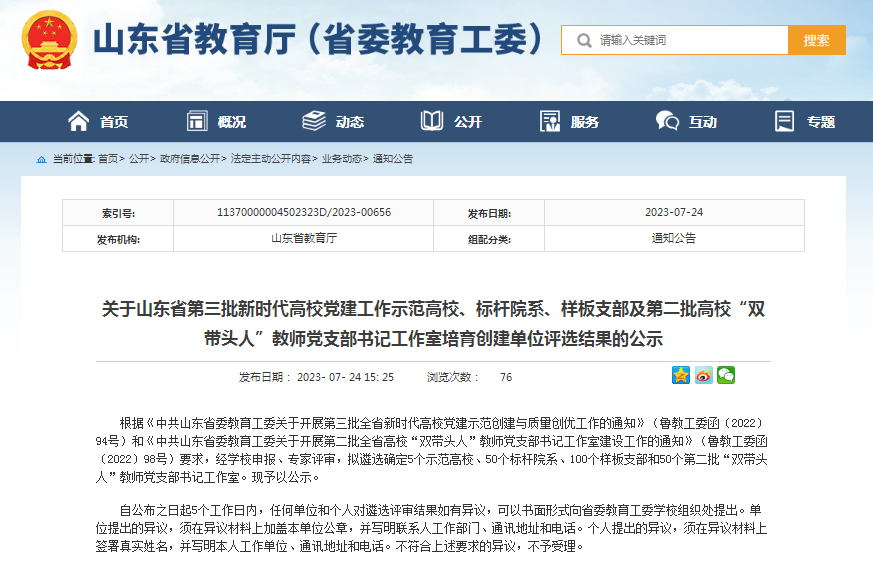Click the magnifier icon in search box

click(583, 40)
